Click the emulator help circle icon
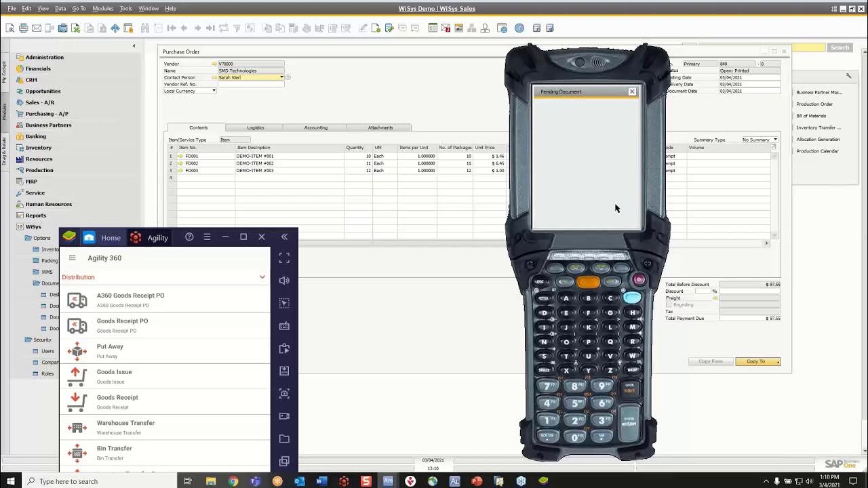The height and width of the screenshot is (488, 868). click(x=189, y=237)
